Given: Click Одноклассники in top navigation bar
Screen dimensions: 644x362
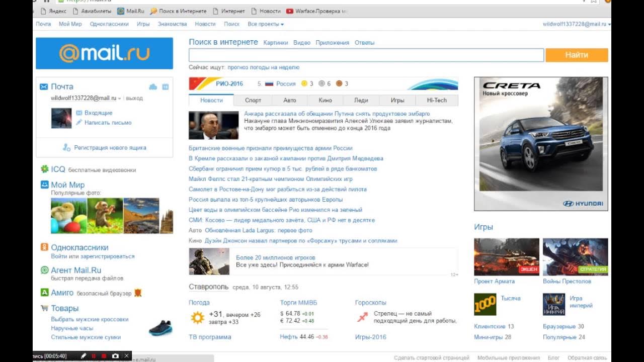Looking at the screenshot, I should pos(109,24).
